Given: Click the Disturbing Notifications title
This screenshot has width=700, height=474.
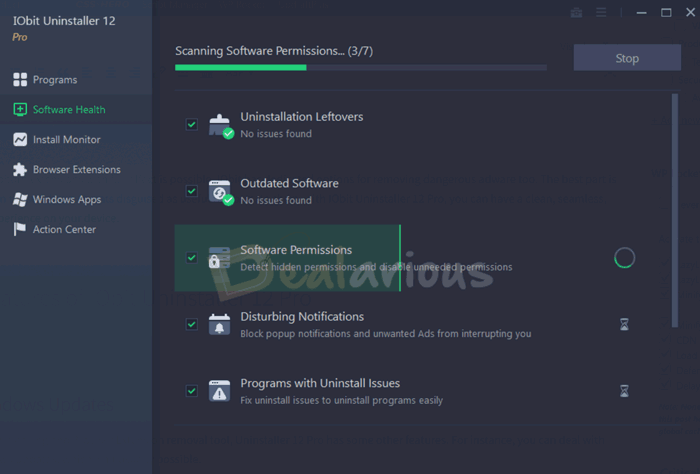Looking at the screenshot, I should click(x=302, y=316).
